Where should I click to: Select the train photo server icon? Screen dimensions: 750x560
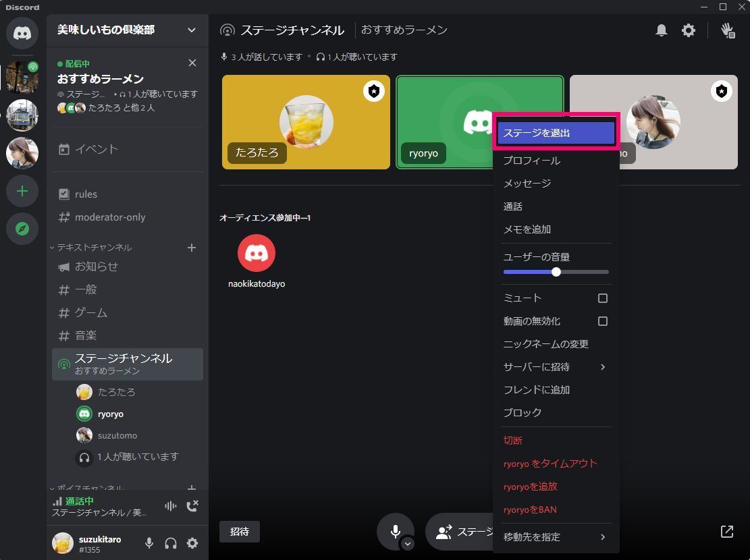(x=22, y=115)
